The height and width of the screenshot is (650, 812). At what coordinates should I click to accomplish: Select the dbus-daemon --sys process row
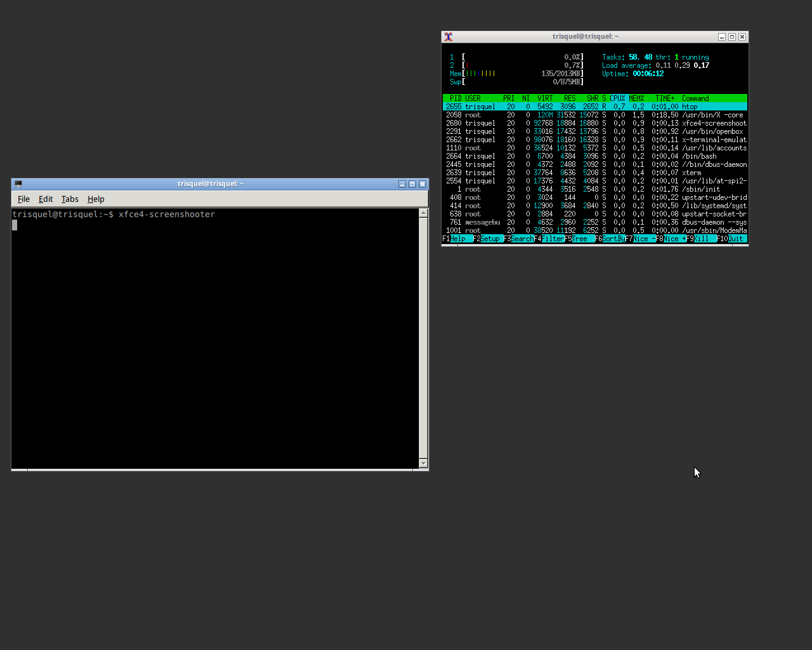[x=595, y=222]
